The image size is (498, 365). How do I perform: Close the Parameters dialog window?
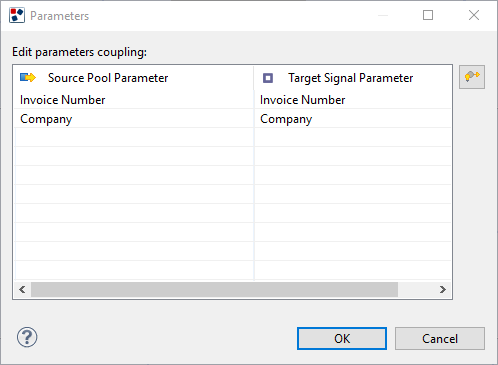pyautogui.click(x=474, y=15)
